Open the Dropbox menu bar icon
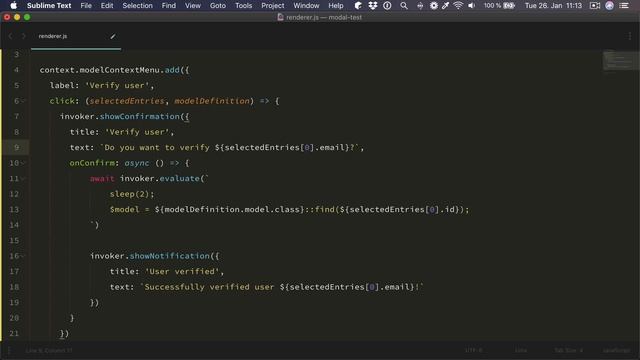The height and width of the screenshot is (360, 640). (373, 6)
